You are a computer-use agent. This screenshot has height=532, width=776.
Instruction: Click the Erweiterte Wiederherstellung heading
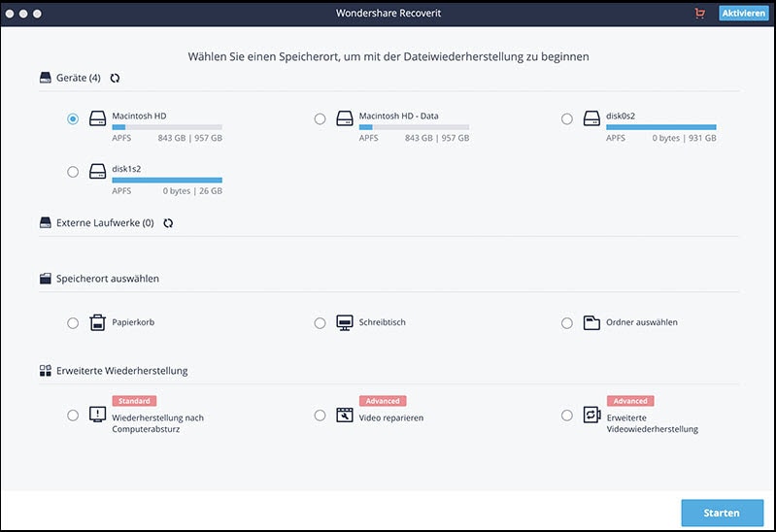pos(121,371)
